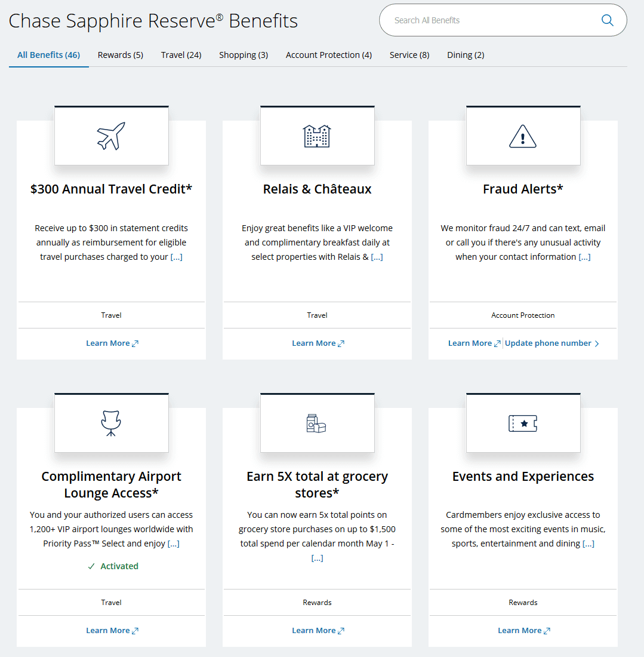Viewport: 644px width, 657px height.
Task: Expand the Relais & Châteaux description ellipsis
Action: 377,257
